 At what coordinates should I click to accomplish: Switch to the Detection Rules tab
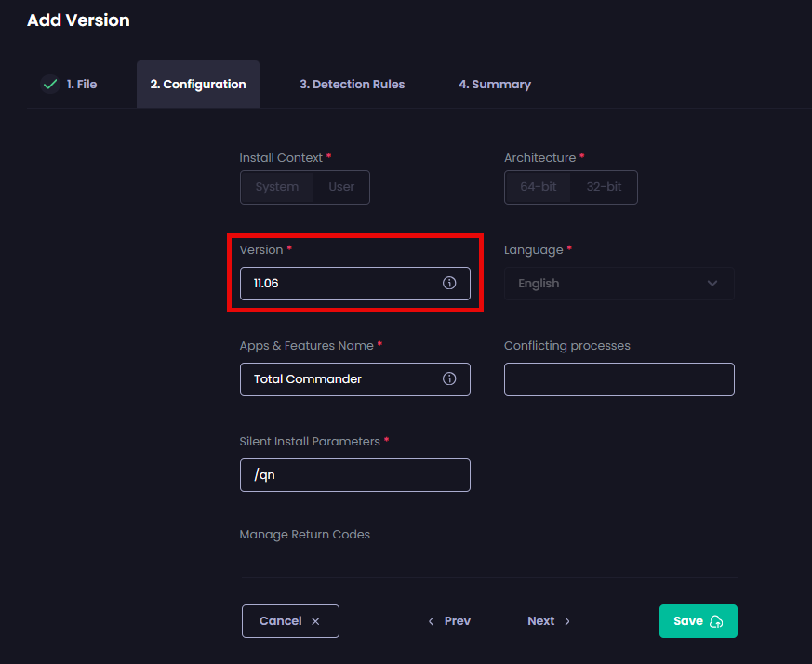(352, 84)
